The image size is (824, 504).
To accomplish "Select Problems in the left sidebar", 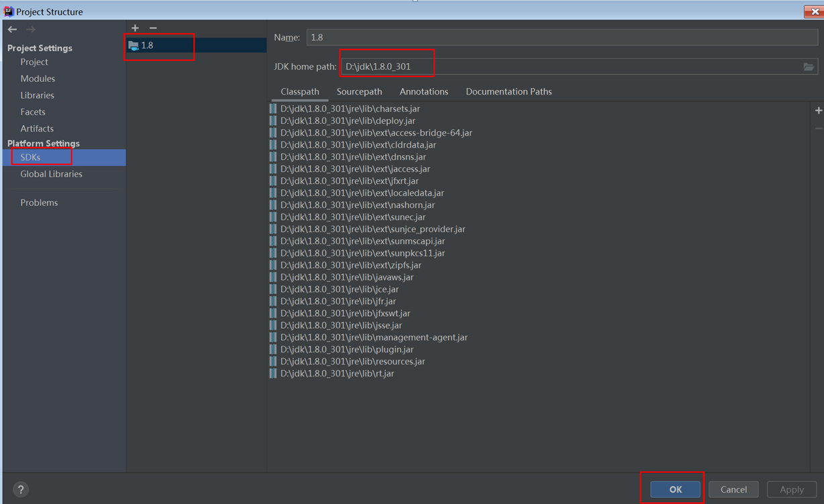I will click(x=39, y=202).
